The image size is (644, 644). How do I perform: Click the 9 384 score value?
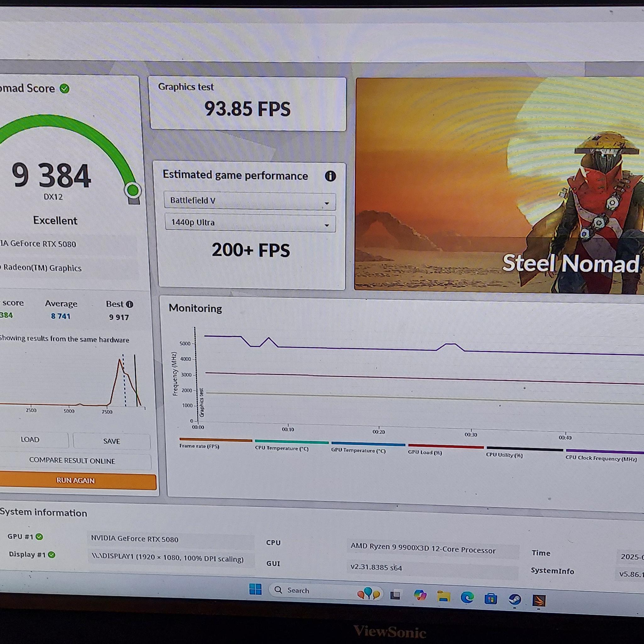tap(51, 175)
